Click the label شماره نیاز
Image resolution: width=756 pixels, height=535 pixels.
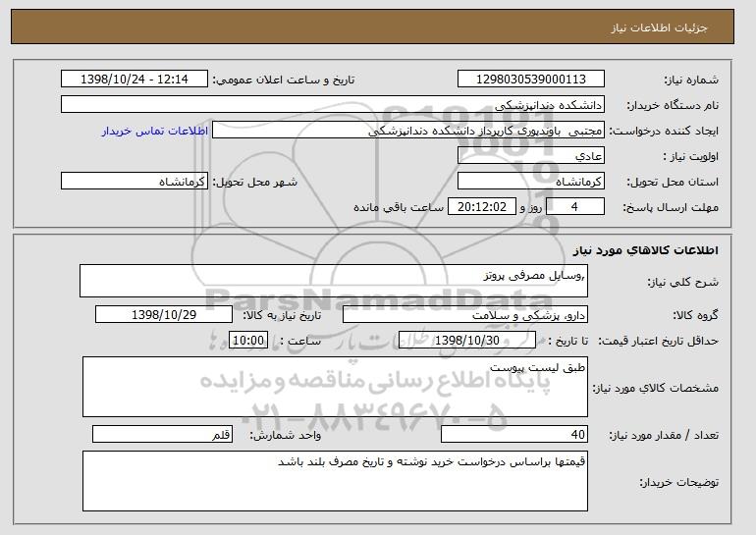[691, 80]
